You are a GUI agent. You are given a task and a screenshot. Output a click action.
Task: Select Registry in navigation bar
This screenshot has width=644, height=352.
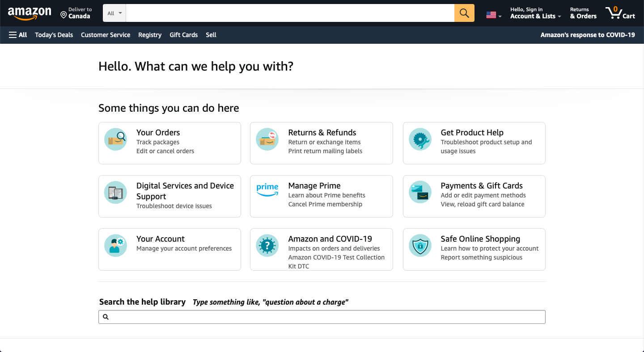tap(150, 35)
